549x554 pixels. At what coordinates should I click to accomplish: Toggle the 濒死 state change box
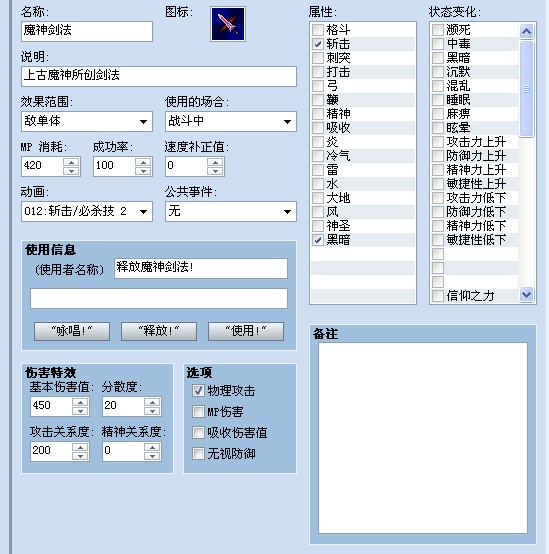[x=438, y=30]
